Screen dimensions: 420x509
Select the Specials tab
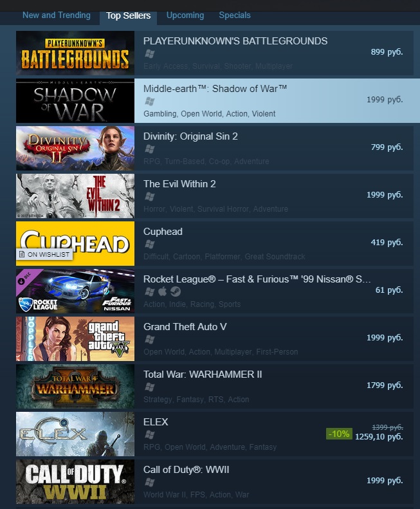pos(235,15)
